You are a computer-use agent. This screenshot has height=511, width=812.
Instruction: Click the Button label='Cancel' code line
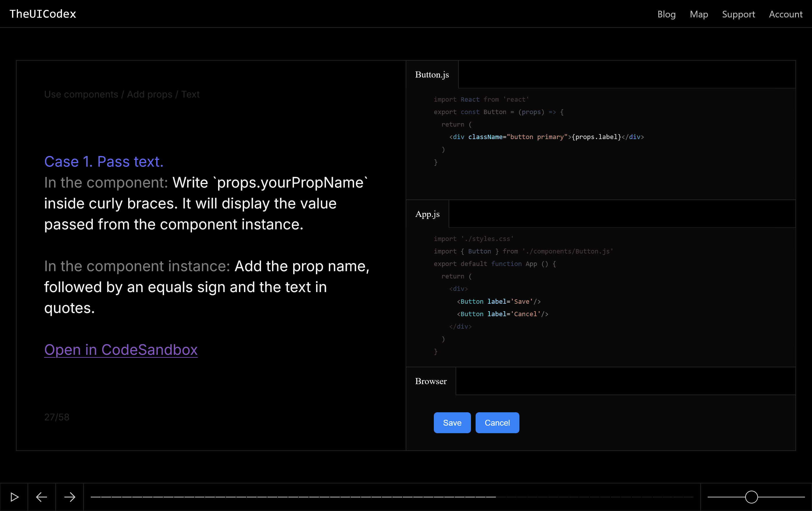tap(503, 314)
